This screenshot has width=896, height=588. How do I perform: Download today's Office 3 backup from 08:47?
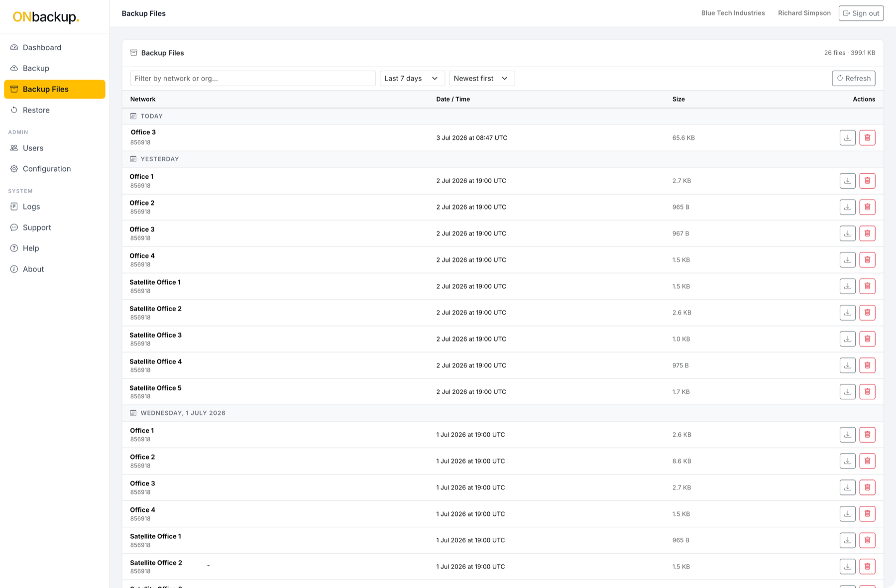click(847, 138)
